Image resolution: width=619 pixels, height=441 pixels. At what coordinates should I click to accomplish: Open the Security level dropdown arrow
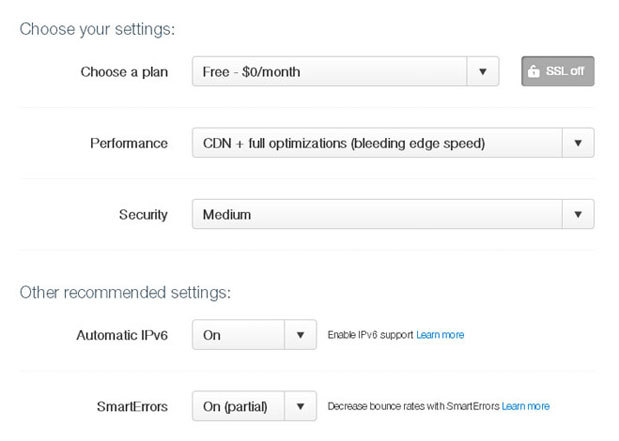coord(578,214)
